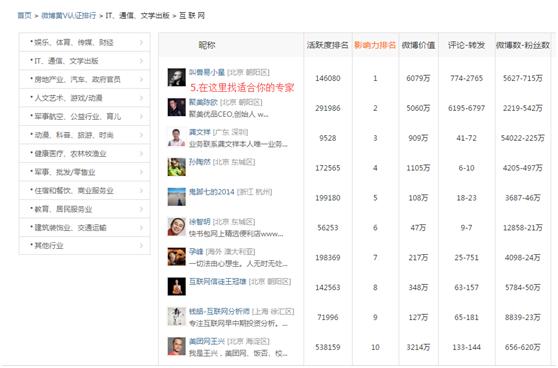Viewport: 558px width, 368px height.
Task: Open 孙陶然's avatar picture
Action: pyautogui.click(x=177, y=167)
